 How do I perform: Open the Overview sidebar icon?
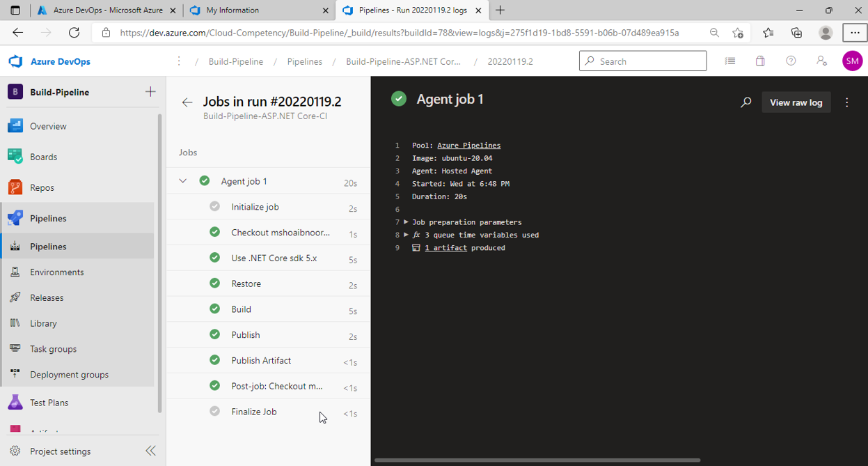pos(15,126)
